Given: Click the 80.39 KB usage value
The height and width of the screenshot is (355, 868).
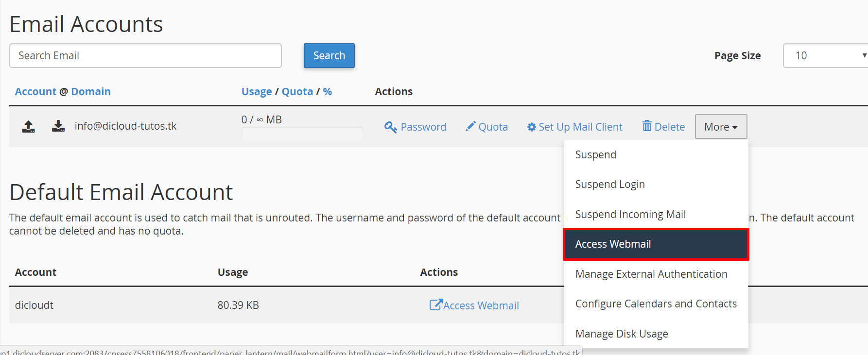Looking at the screenshot, I should tap(238, 305).
